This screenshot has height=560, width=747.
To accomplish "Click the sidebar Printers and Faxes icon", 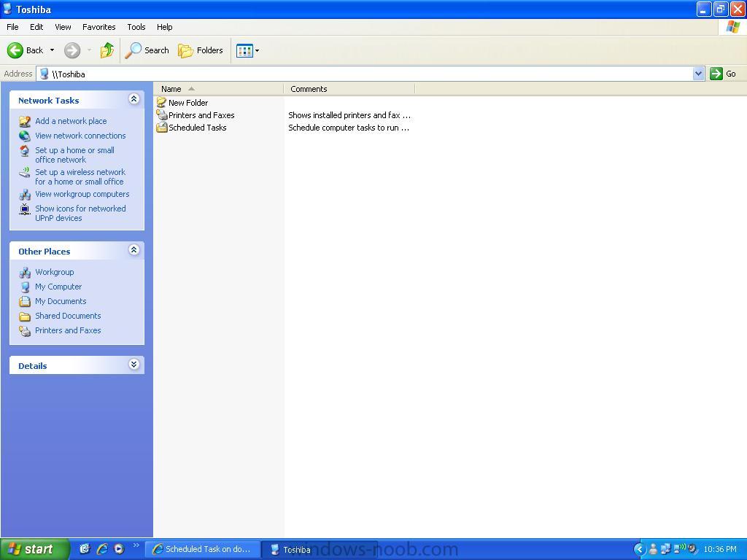I will pyautogui.click(x=25, y=331).
